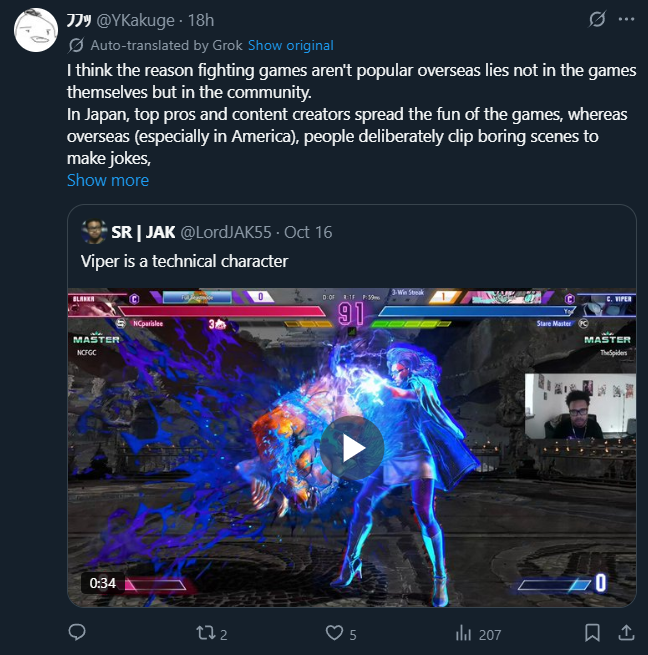The height and width of the screenshot is (655, 648).
Task: Click the quoted tweet avatar of SR | JAK
Action: (94, 231)
